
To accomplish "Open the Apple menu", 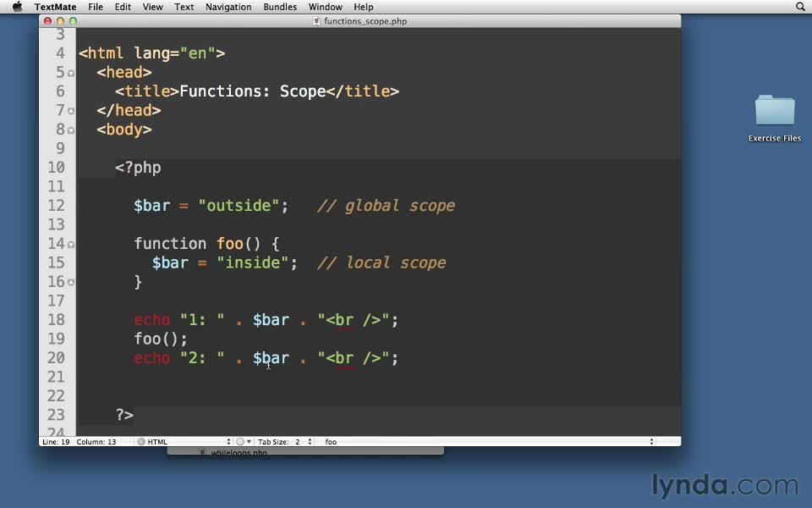I will pyautogui.click(x=17, y=7).
